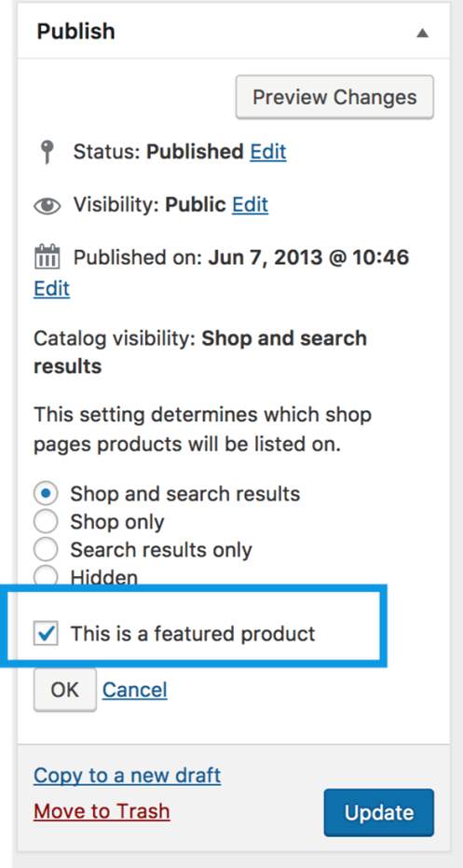Click the Preview Changes button
This screenshot has height=868, width=463.
(334, 97)
